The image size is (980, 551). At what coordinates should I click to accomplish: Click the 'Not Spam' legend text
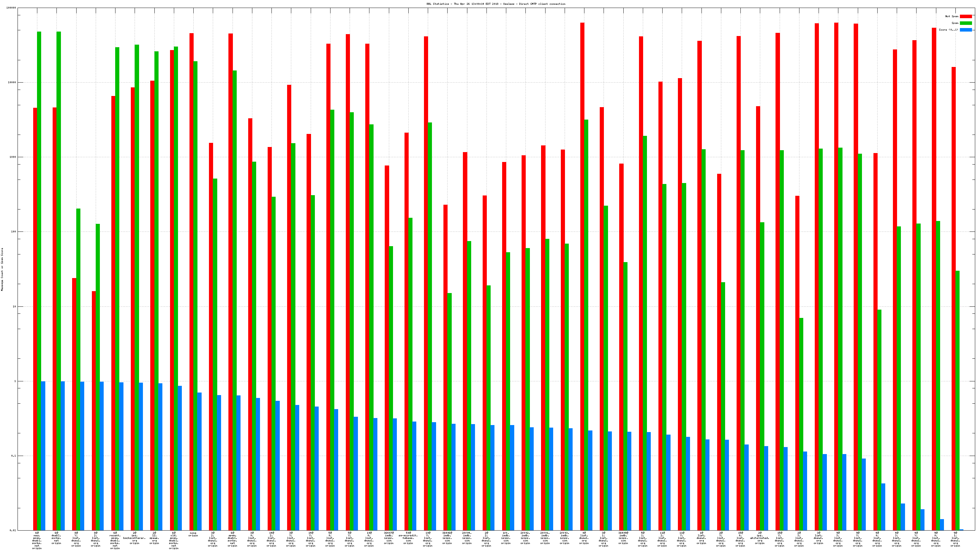[952, 16]
